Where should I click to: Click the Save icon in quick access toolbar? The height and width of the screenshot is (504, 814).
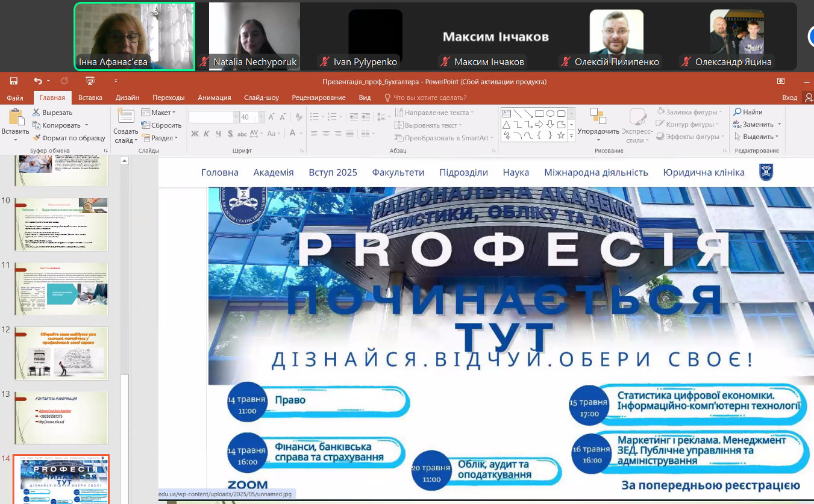pyautogui.click(x=13, y=81)
